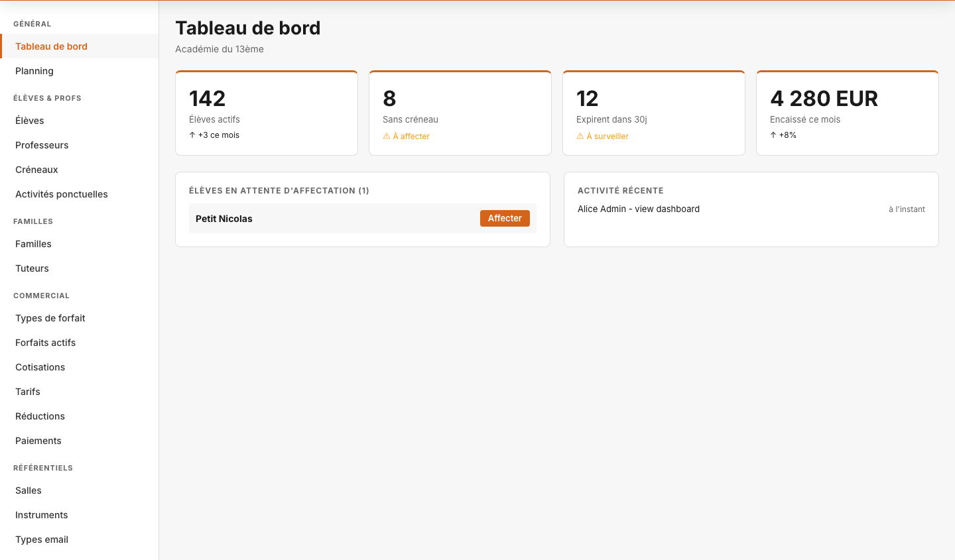Click the Tableau de bord page title
Viewport: 955px width, 560px height.
(x=248, y=28)
